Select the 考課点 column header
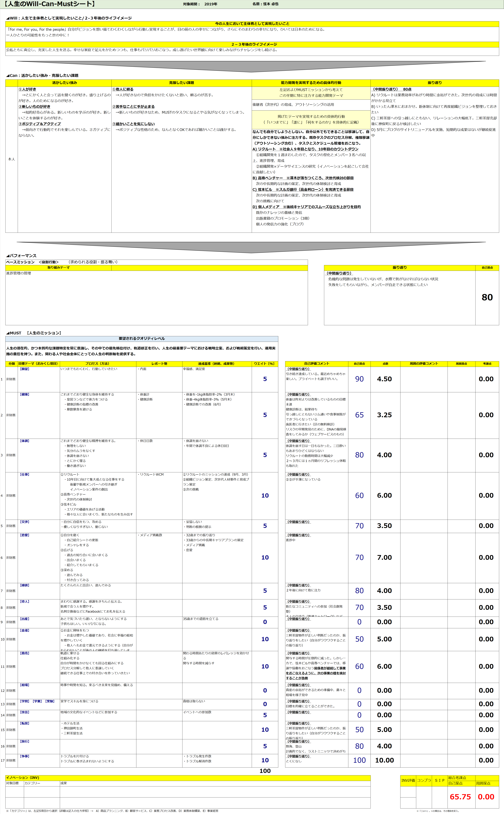The height and width of the screenshot is (814, 504). (487, 364)
